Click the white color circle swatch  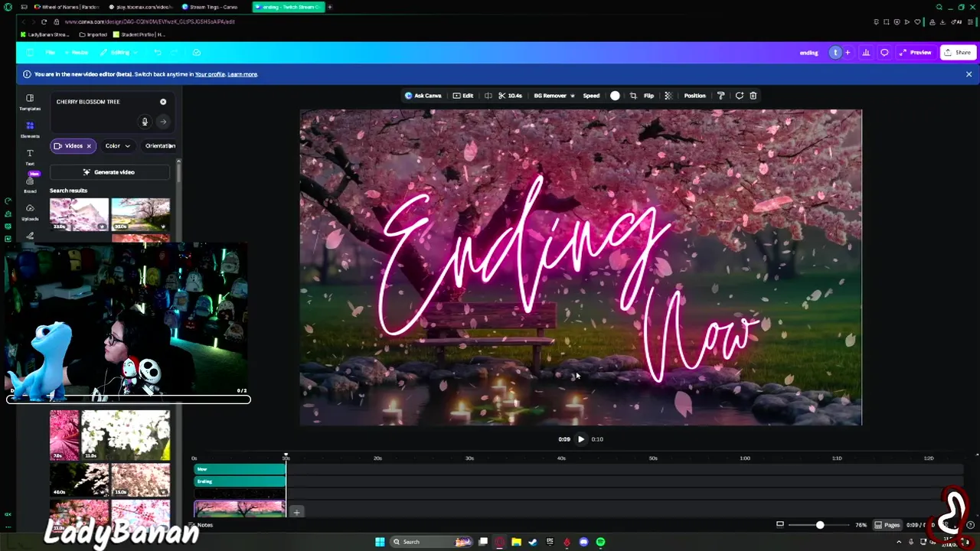tap(615, 96)
